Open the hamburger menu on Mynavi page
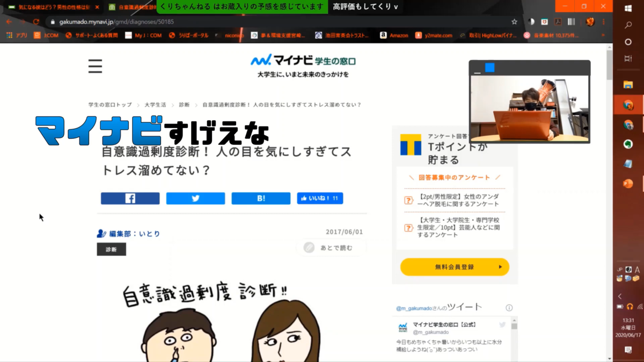 tap(95, 65)
